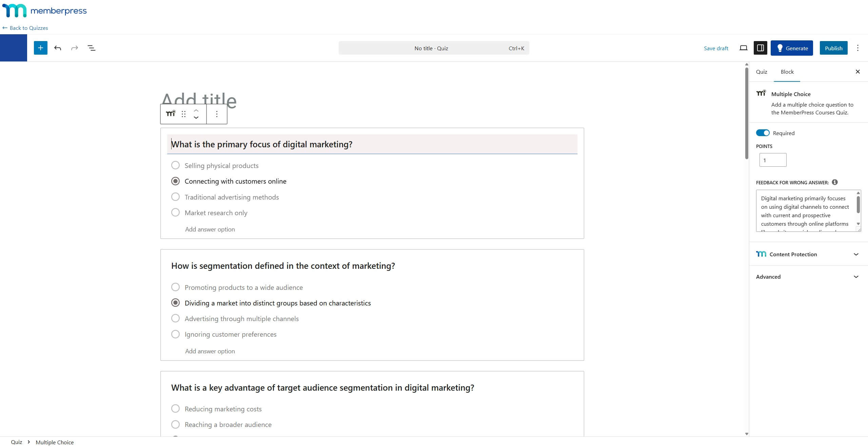The height and width of the screenshot is (447, 868).
Task: Open desktop preview options
Action: pyautogui.click(x=743, y=48)
